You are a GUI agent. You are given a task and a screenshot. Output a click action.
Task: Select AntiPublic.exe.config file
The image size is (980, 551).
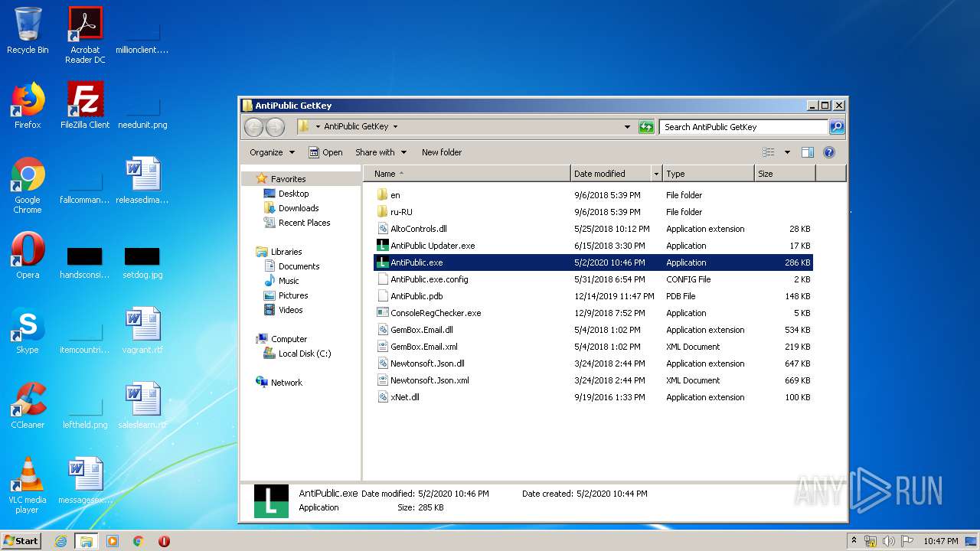point(593,279)
